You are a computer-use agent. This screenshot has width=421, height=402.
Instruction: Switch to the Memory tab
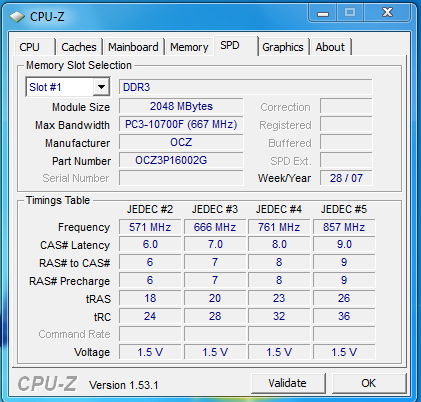click(x=189, y=47)
